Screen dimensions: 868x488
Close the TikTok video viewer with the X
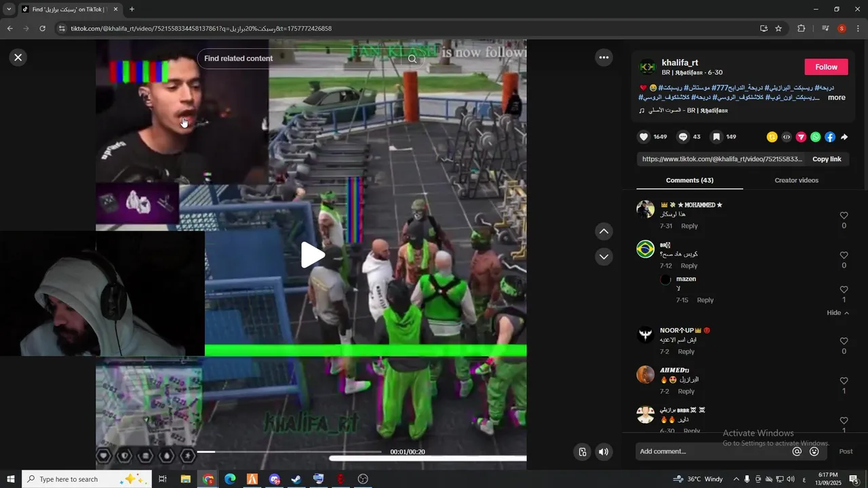[x=18, y=58]
